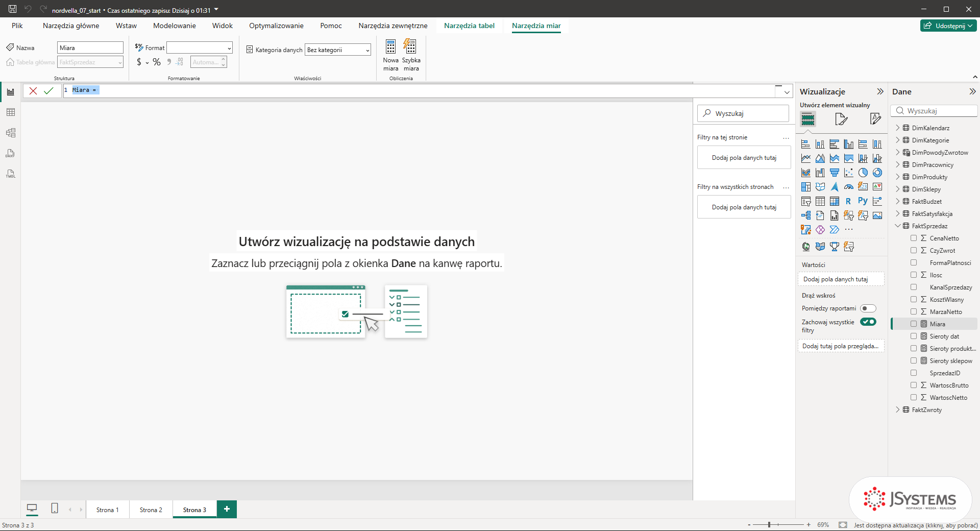Switch to mobile layout icon at bottom
The image size is (980, 531).
tap(55, 508)
